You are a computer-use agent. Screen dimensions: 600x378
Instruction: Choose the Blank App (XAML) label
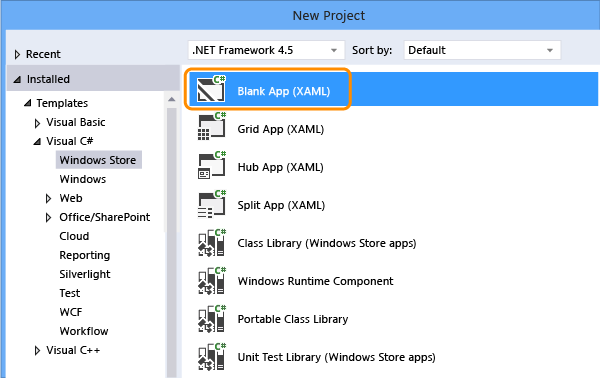284,91
